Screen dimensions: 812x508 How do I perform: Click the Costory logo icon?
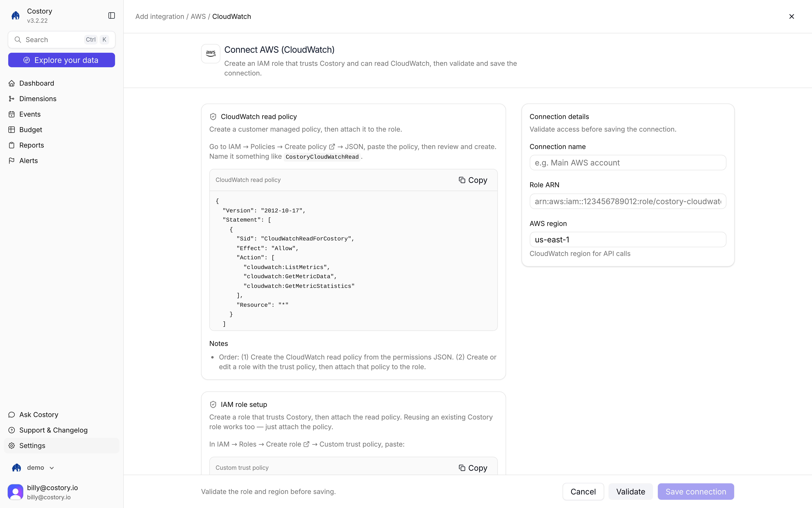click(x=15, y=15)
